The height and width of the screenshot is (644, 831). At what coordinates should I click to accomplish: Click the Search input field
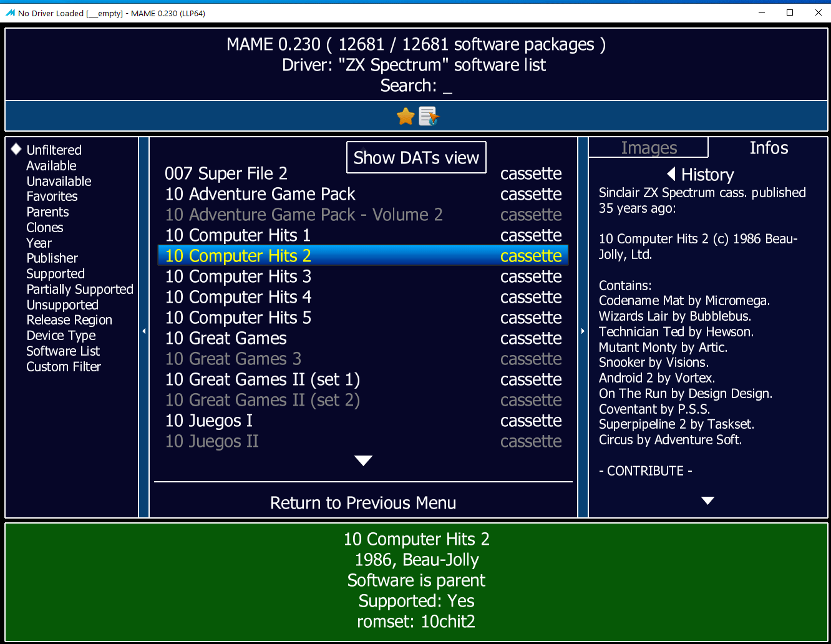[x=447, y=86]
